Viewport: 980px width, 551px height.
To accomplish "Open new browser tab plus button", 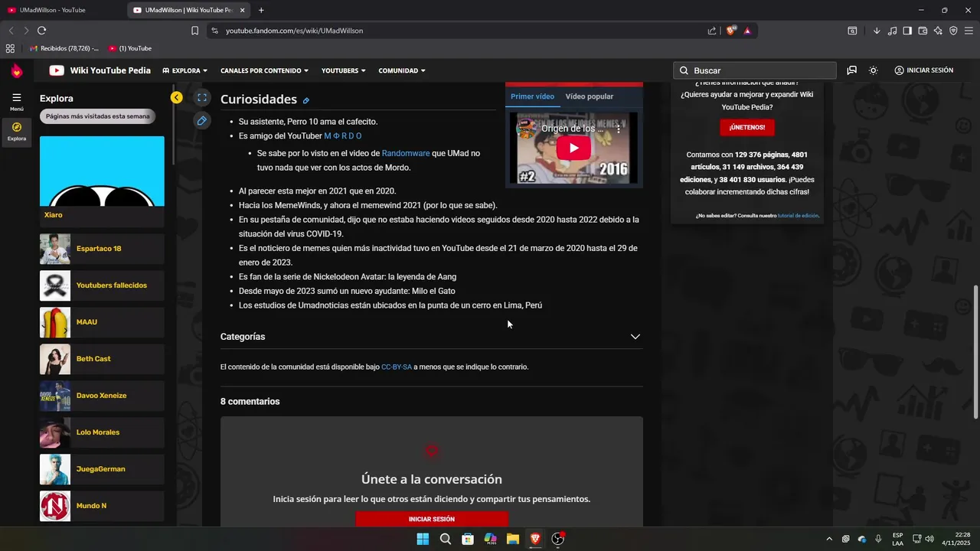I will 261,10.
